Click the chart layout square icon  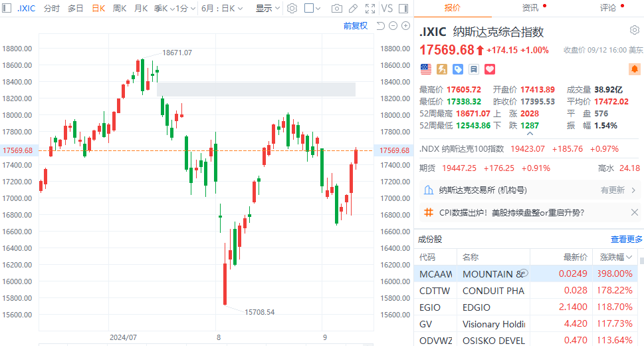[x=309, y=8]
